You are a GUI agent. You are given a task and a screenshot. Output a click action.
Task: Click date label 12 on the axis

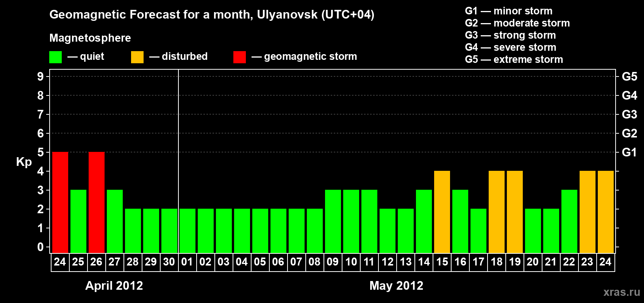click(388, 262)
